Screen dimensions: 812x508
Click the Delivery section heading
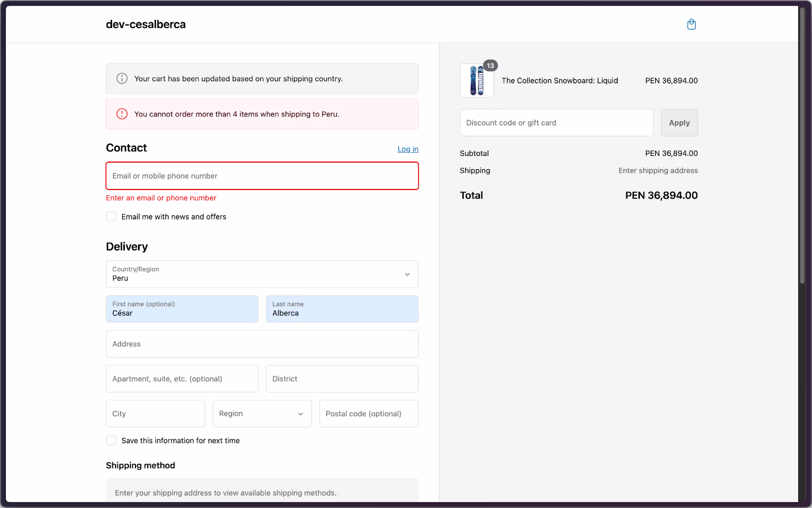127,246
